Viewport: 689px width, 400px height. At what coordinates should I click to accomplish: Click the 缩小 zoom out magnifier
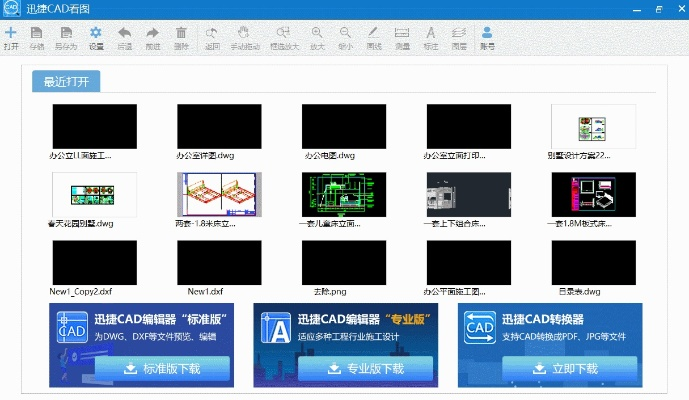point(345,33)
